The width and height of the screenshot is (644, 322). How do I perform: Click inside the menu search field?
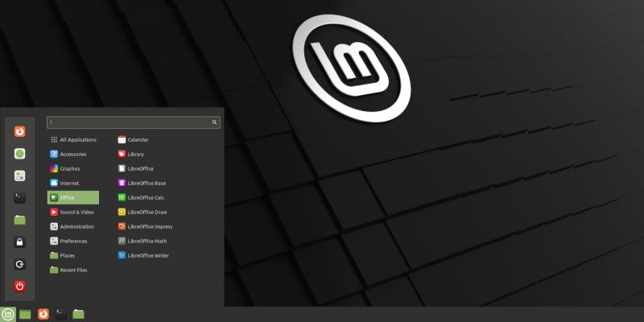click(x=129, y=122)
